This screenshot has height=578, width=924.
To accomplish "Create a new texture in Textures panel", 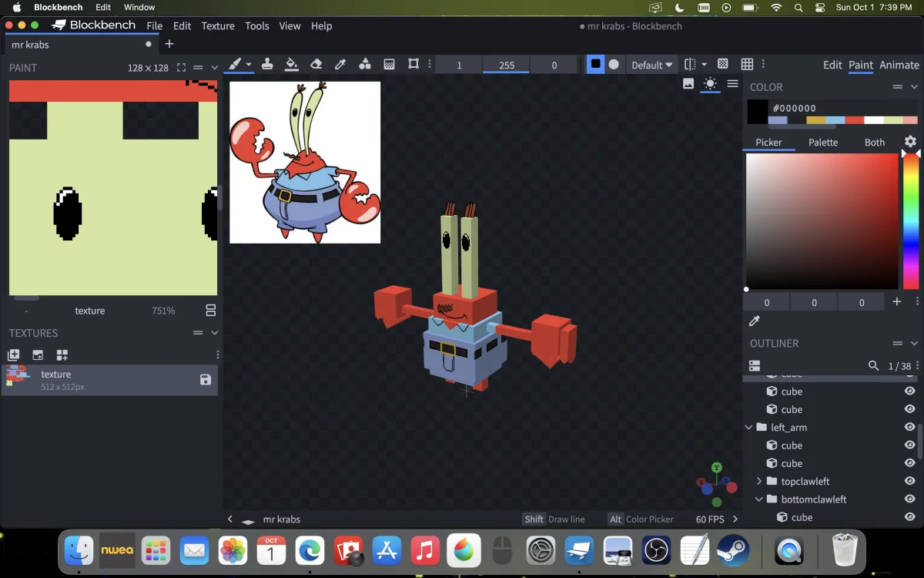I will [x=13, y=355].
